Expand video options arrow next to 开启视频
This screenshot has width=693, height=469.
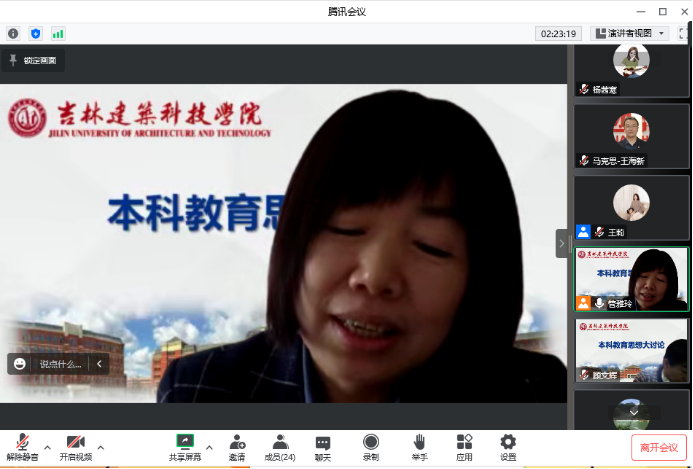(101, 447)
